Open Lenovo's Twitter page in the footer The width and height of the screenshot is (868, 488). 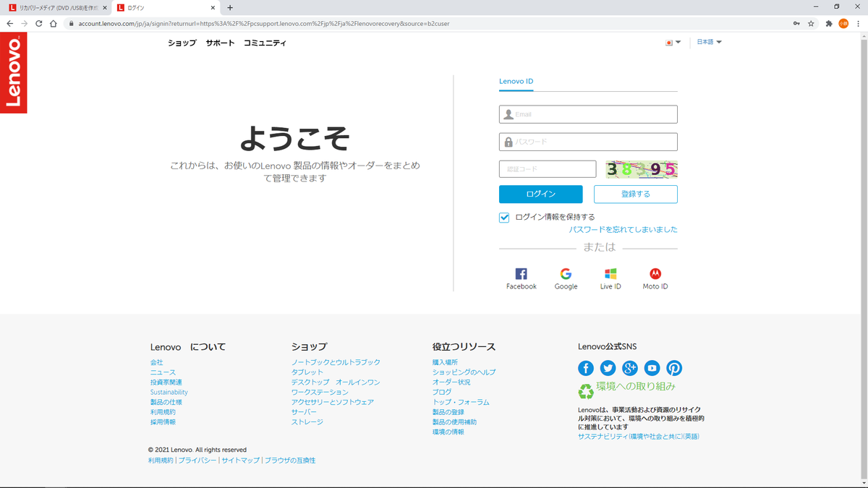click(608, 368)
